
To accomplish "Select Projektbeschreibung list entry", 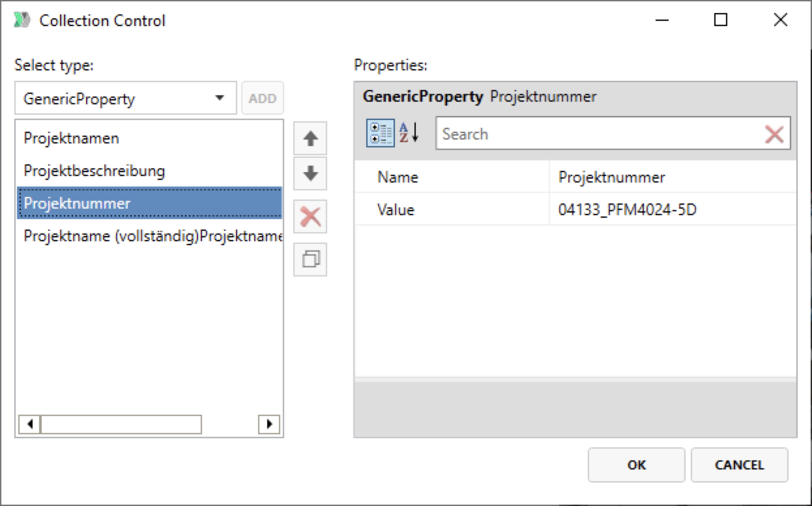I will (94, 171).
